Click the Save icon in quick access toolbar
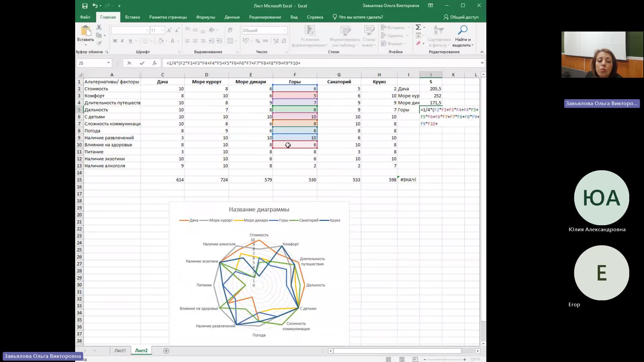 tap(85, 6)
